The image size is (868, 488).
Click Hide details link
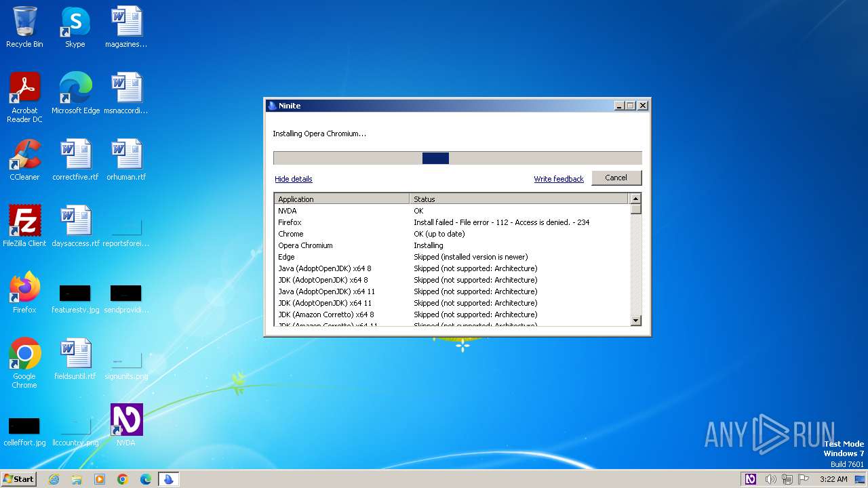(294, 179)
